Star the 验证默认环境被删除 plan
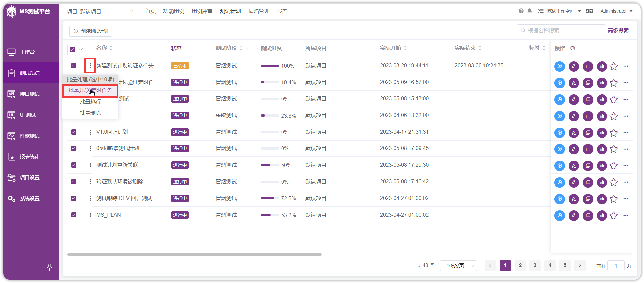 [614, 182]
